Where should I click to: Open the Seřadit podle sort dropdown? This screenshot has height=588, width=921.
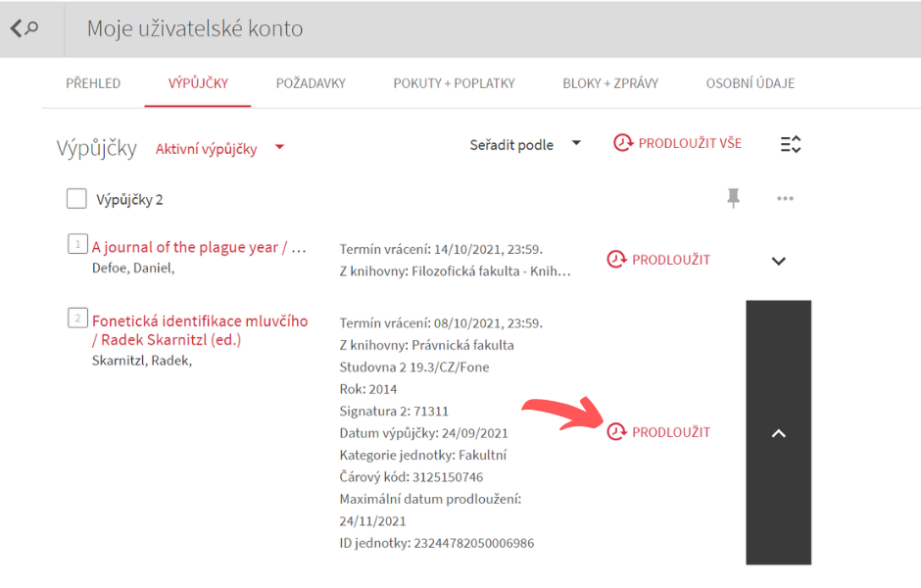(525, 144)
